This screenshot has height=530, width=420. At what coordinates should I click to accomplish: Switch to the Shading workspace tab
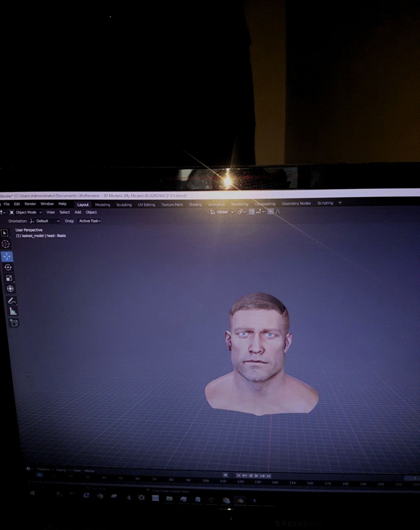[196, 205]
